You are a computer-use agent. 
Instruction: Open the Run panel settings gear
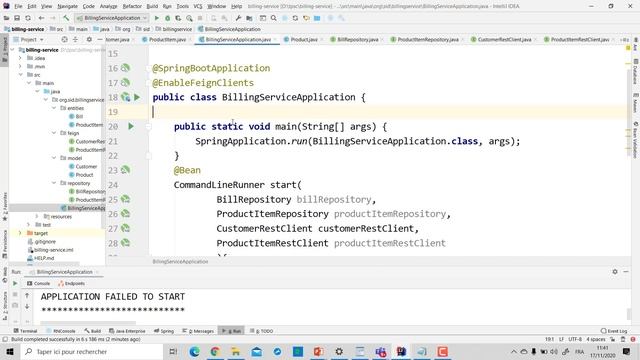[x=615, y=271]
